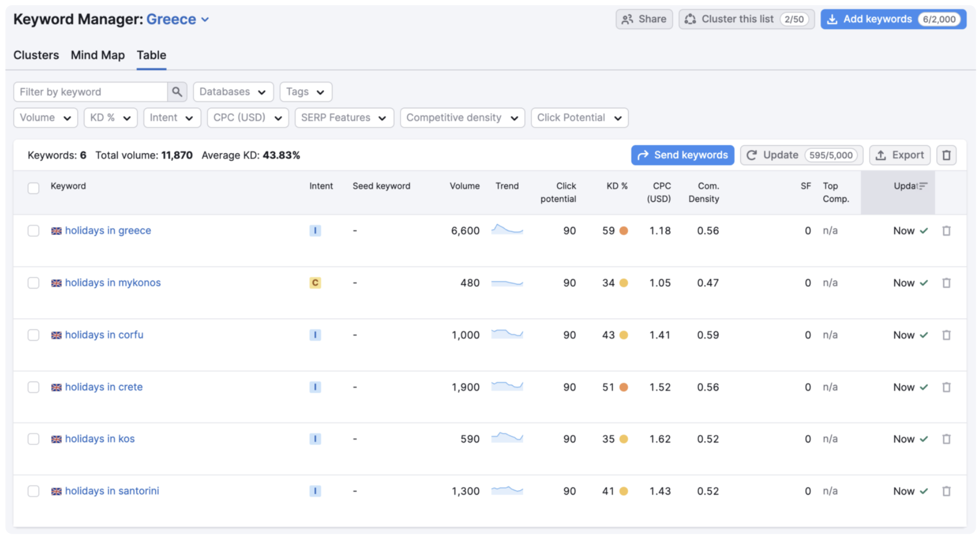Click the Informational intent badge for corfu
This screenshot has width=980, height=538.
315,335
